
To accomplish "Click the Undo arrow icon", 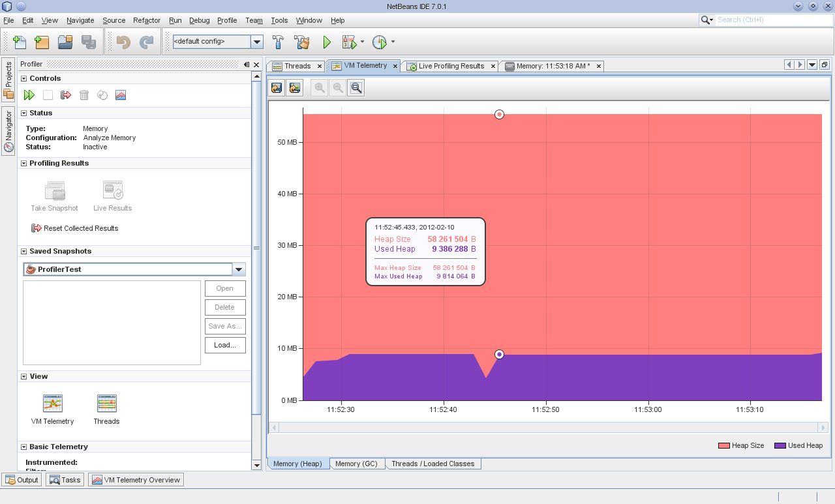I will point(123,42).
